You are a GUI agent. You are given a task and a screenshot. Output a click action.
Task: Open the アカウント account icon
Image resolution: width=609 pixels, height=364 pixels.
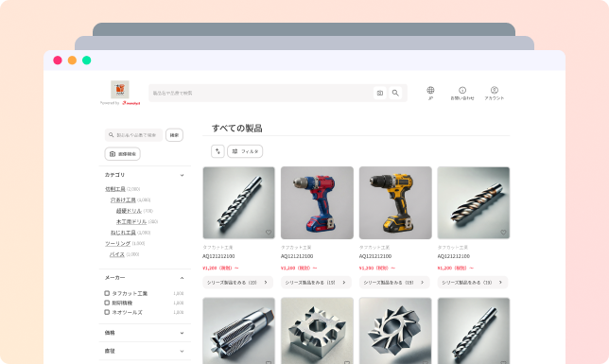click(494, 94)
